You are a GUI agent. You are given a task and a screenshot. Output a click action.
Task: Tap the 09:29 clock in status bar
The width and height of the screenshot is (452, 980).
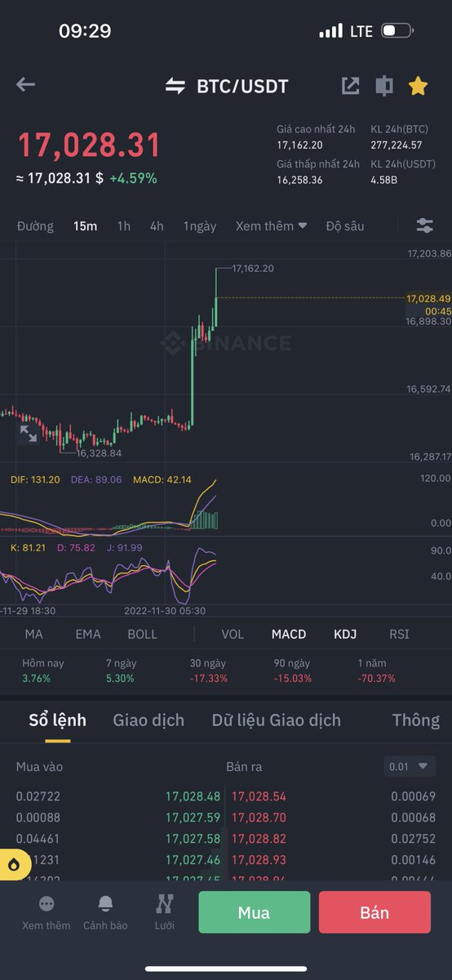pos(85,31)
